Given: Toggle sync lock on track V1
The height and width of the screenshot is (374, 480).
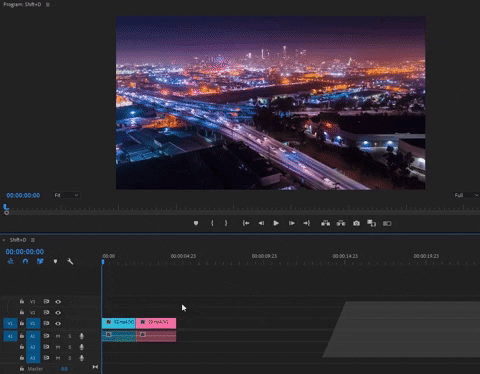Looking at the screenshot, I should click(x=46, y=323).
